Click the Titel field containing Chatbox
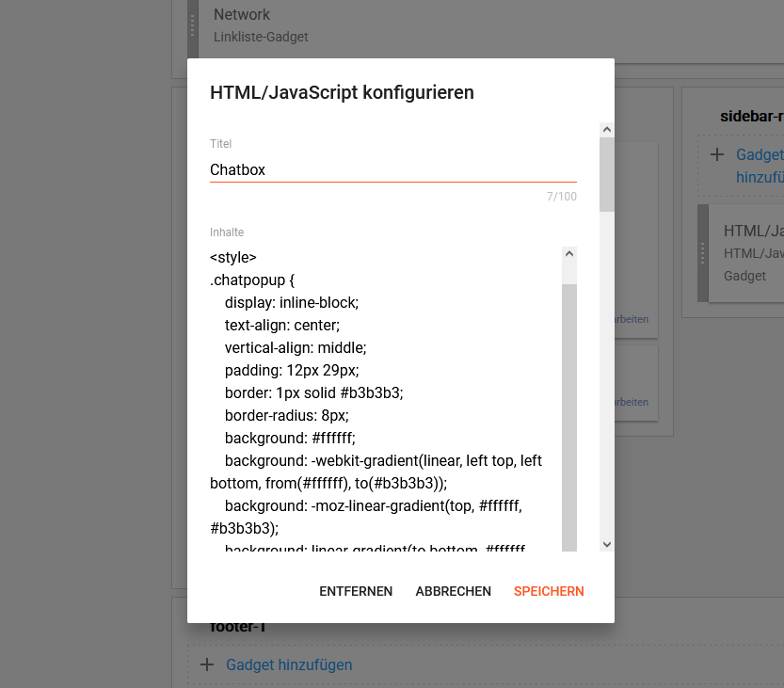The width and height of the screenshot is (784, 688). [392, 170]
